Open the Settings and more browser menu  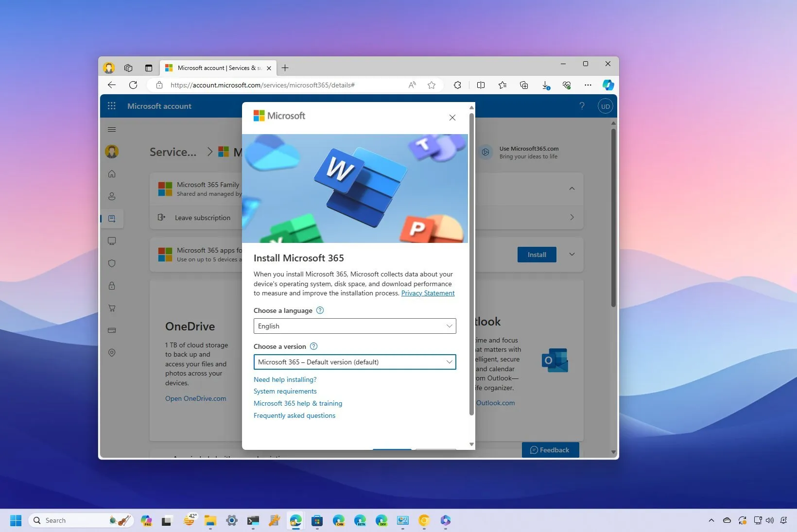(588, 85)
